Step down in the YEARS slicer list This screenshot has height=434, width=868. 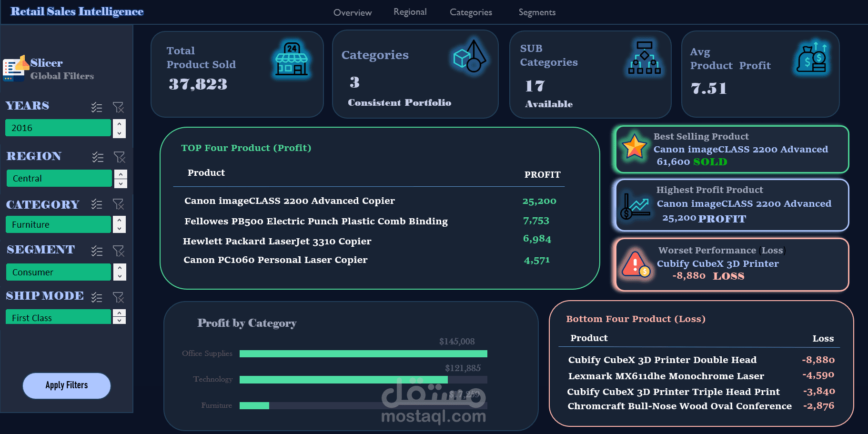[x=119, y=133]
